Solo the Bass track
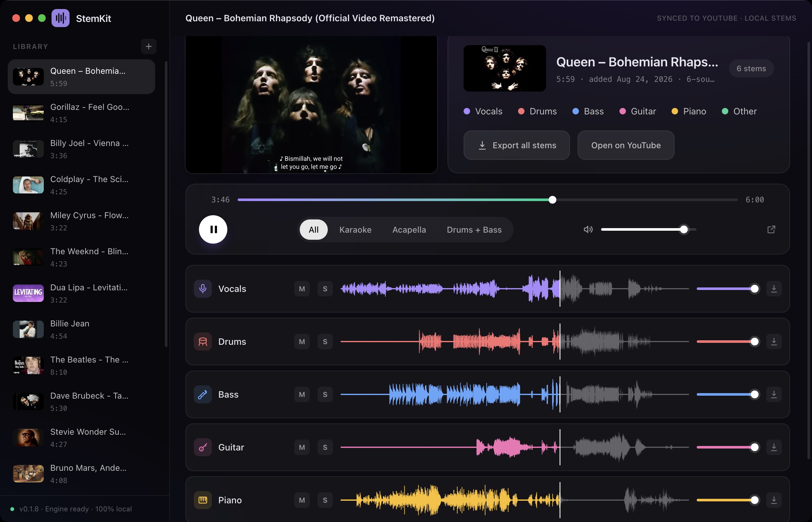812x522 pixels. point(325,394)
